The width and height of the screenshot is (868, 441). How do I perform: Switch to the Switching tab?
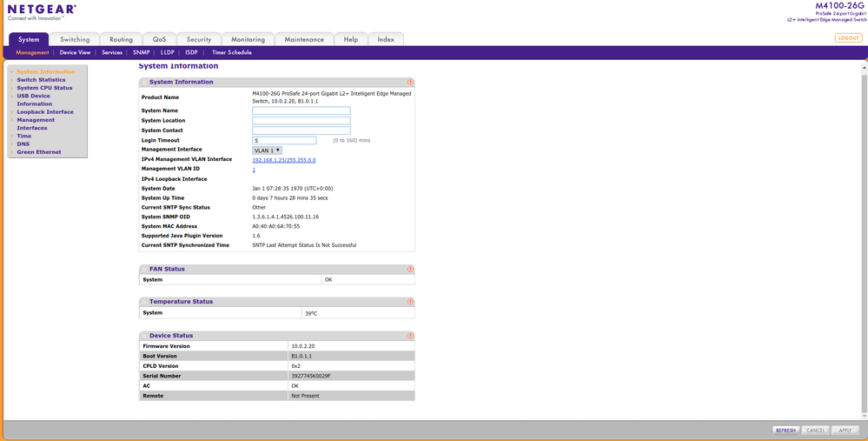pos(75,39)
